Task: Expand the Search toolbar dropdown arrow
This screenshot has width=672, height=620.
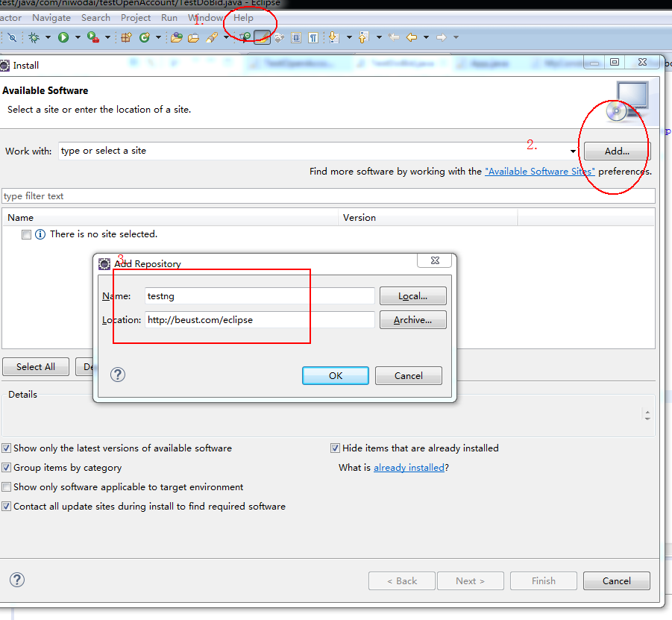Action: (226, 38)
